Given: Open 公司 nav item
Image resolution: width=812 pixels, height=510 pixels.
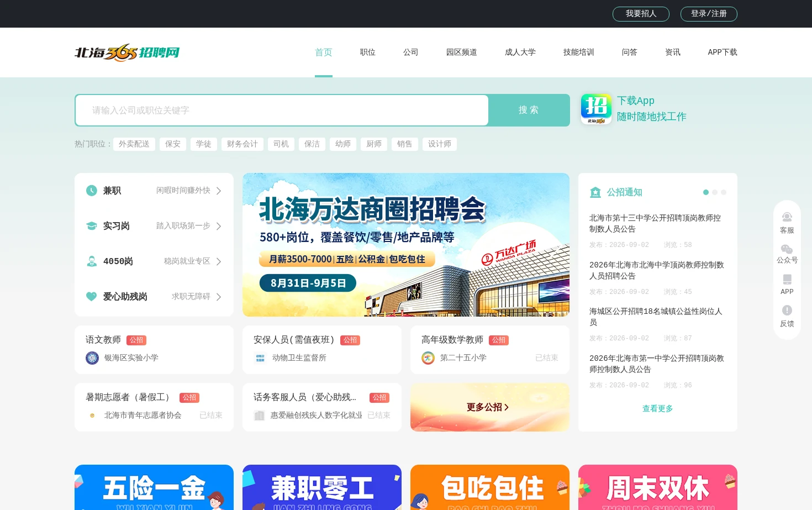Looking at the screenshot, I should tap(411, 52).
